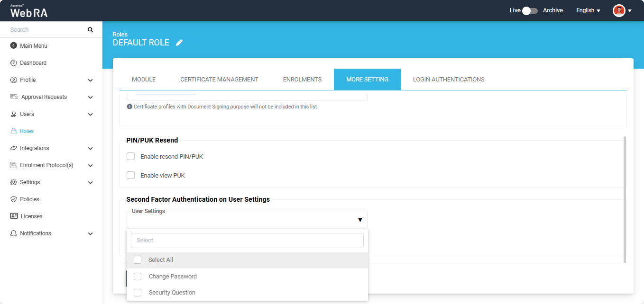This screenshot has width=644, height=304.
Task: Click the Main Menu back arrow icon
Action: click(x=13, y=46)
